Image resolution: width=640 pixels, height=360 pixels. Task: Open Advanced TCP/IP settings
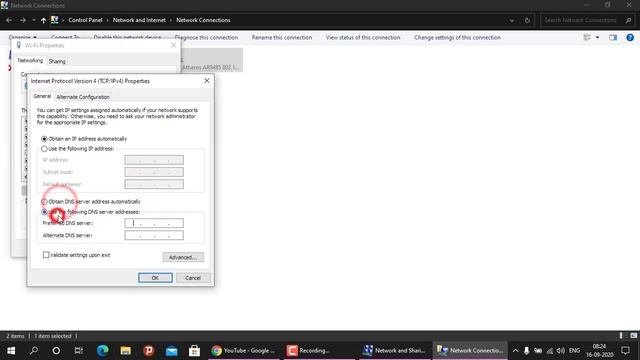183,257
